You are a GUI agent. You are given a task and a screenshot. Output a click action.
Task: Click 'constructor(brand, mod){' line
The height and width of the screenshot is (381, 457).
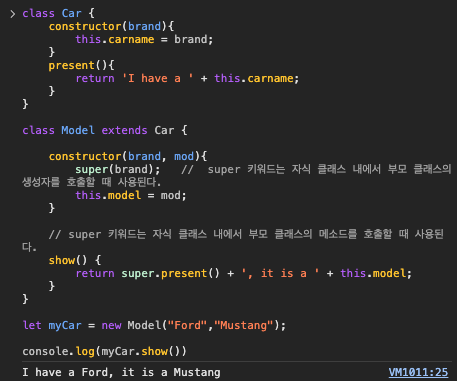click(128, 156)
